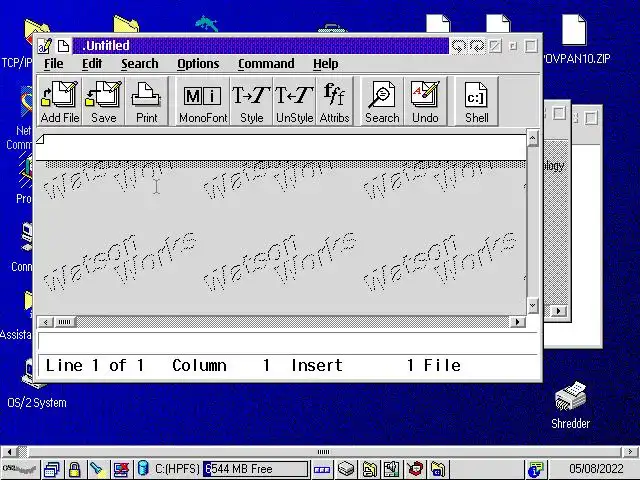Click the right circular-arrow title bar button
The width and height of the screenshot is (640, 480).
click(x=477, y=46)
